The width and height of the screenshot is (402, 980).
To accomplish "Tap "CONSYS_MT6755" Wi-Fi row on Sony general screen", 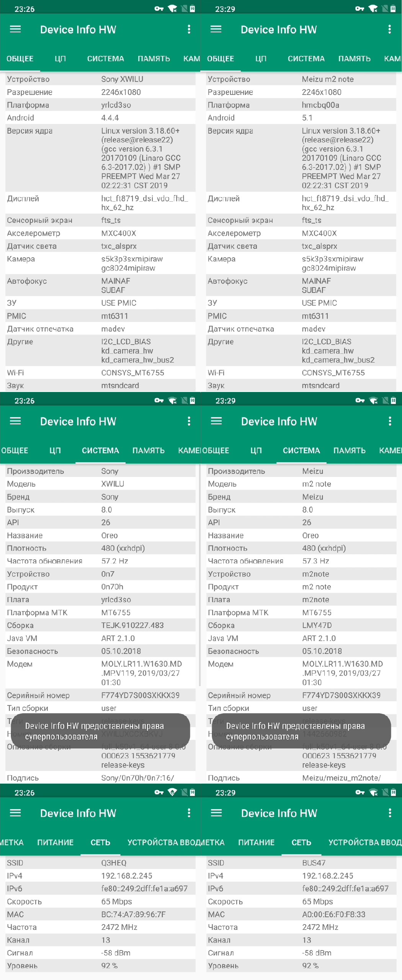I will [100, 372].
